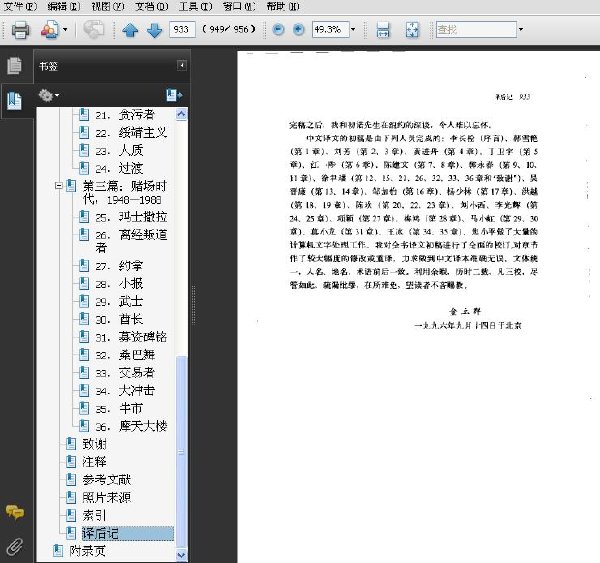Select bookmark 35. 牛市

[119, 408]
